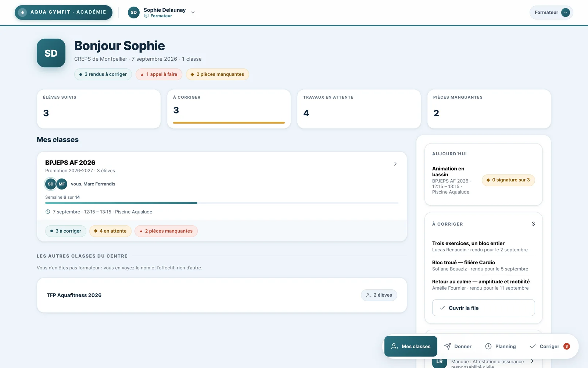Click the diamond icon in '4 en attente'
The image size is (588, 368).
pyautogui.click(x=96, y=231)
